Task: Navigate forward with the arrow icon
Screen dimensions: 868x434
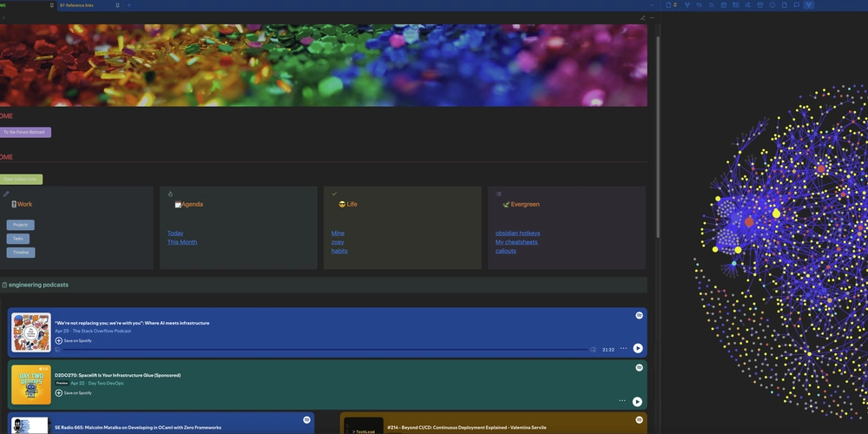Action: click(x=3, y=17)
